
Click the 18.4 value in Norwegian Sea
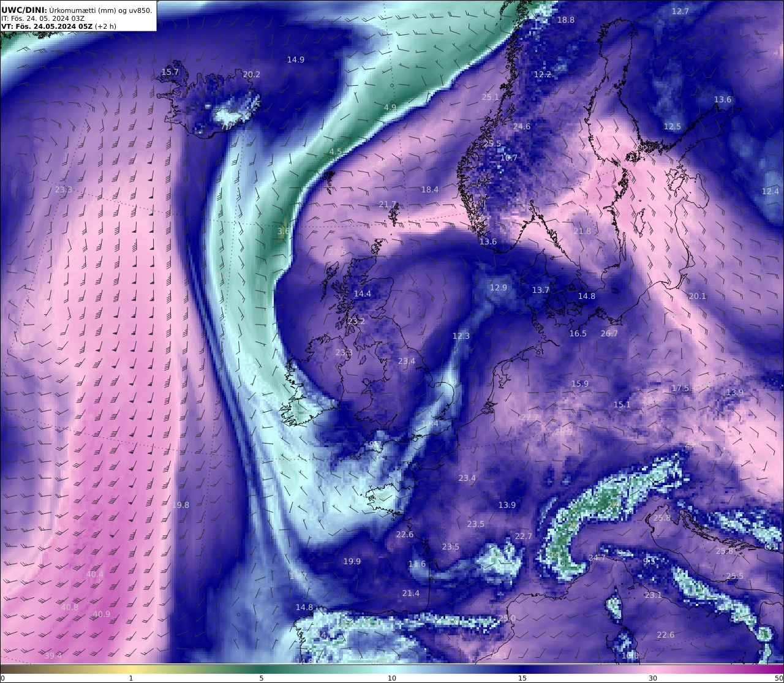[430, 189]
